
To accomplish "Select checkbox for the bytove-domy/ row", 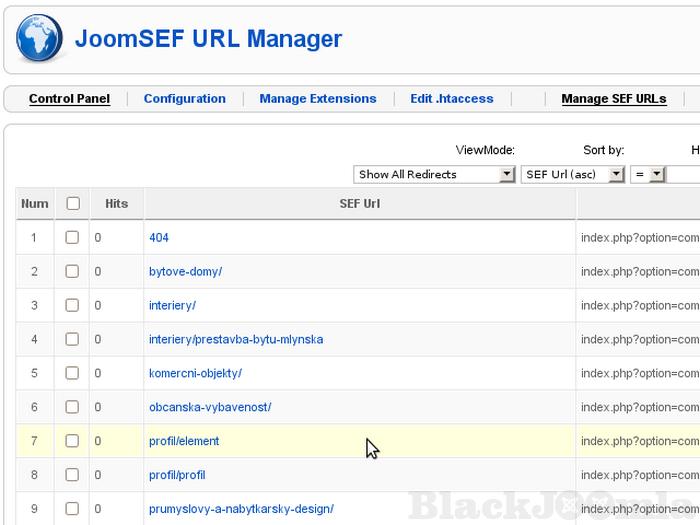I will pos(72,272).
